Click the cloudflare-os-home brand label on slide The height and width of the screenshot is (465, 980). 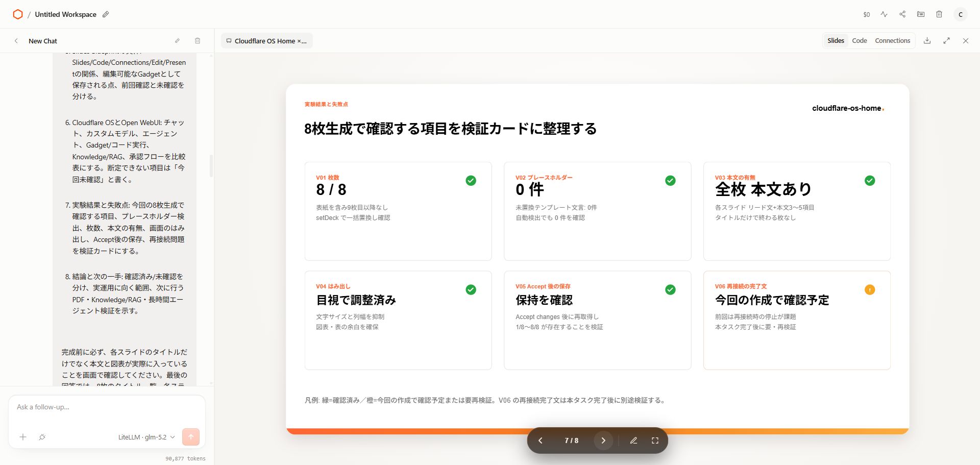coord(848,108)
